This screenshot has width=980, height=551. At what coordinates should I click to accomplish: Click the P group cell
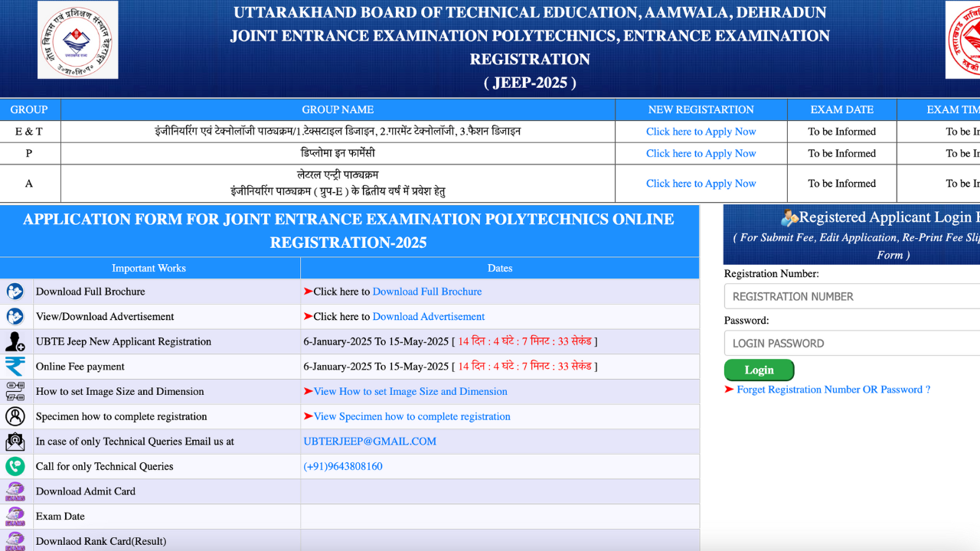(x=29, y=153)
